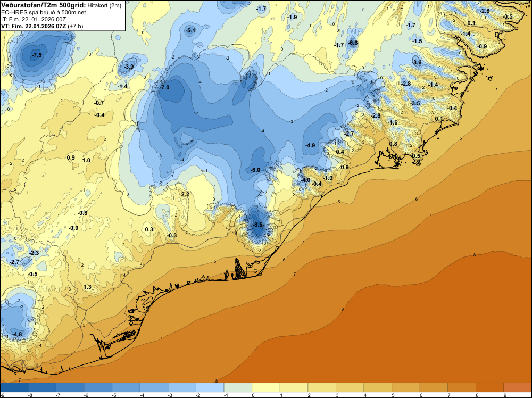Click the legend swatch between 4 and 5
This screenshot has width=532, height=398.
tap(378, 387)
